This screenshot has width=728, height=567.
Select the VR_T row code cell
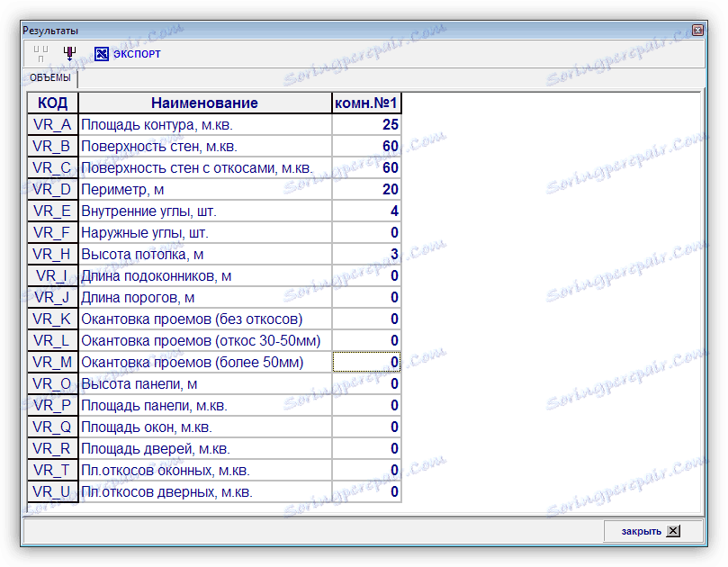(x=52, y=471)
